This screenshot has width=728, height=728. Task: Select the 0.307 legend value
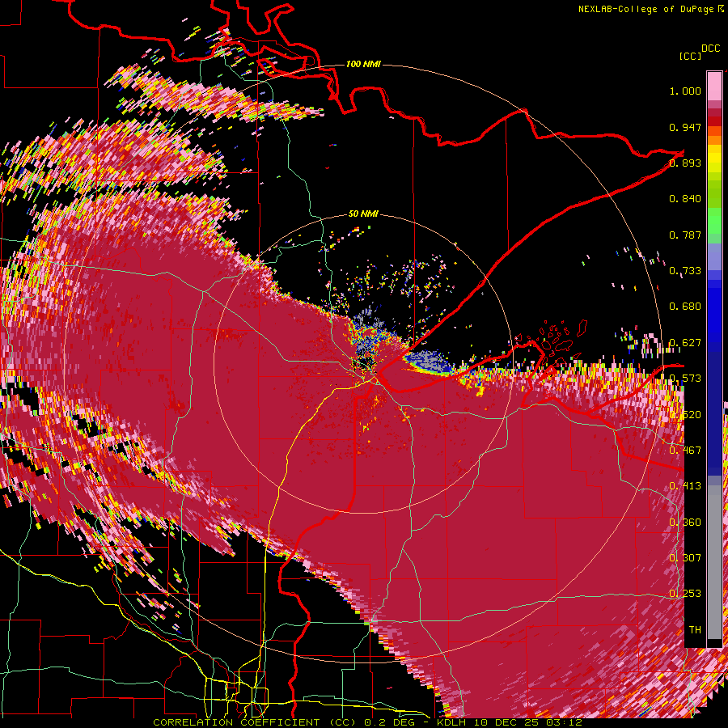pos(685,558)
